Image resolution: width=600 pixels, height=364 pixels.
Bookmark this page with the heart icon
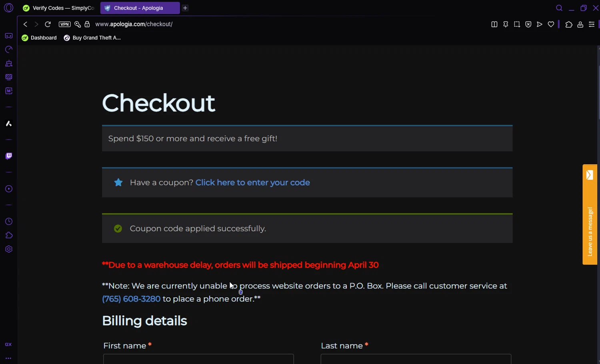pos(551,24)
